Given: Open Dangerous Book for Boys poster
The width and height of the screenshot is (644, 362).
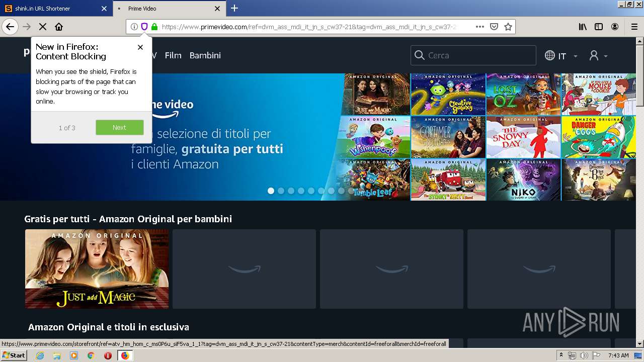Looking at the screenshot, I should tap(599, 179).
